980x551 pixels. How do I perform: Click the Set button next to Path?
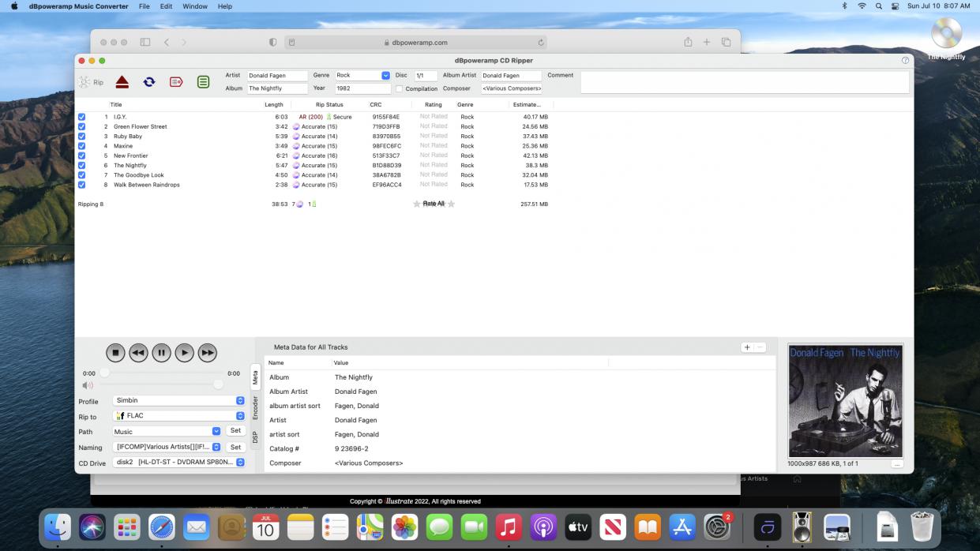click(x=235, y=431)
